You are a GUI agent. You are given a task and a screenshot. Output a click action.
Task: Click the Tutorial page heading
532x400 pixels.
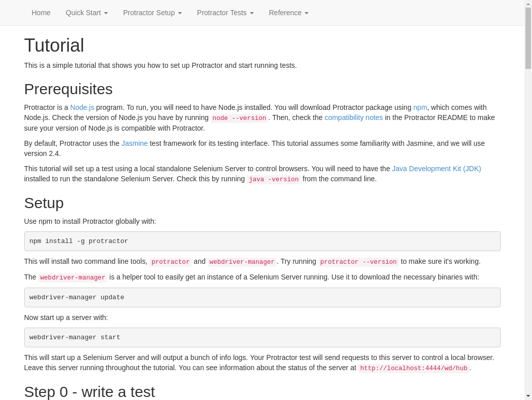(x=54, y=45)
